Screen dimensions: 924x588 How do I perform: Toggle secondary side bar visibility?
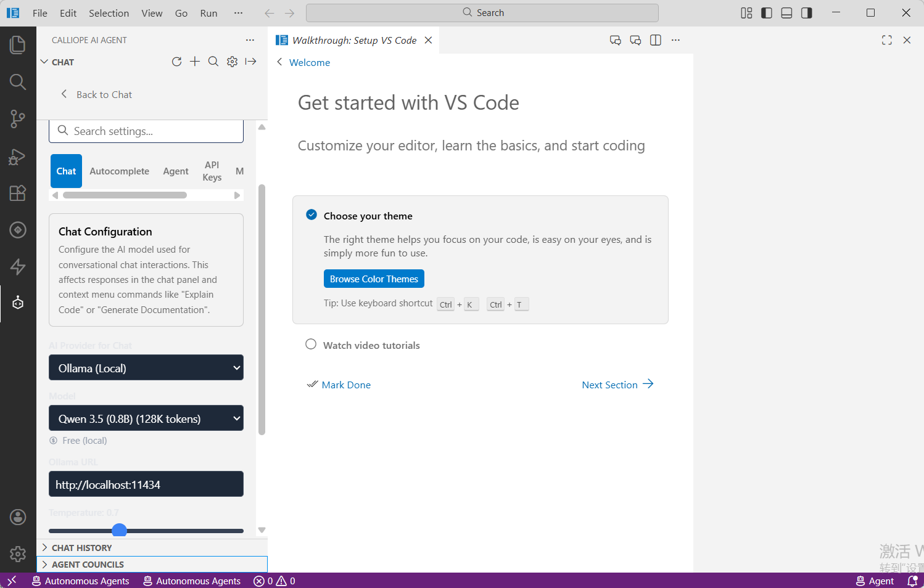click(x=806, y=13)
